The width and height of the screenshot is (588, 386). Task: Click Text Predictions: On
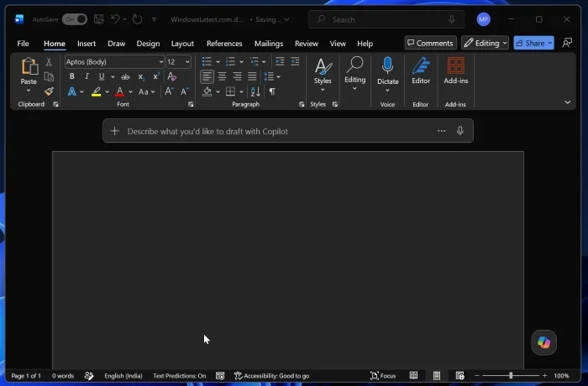point(179,375)
